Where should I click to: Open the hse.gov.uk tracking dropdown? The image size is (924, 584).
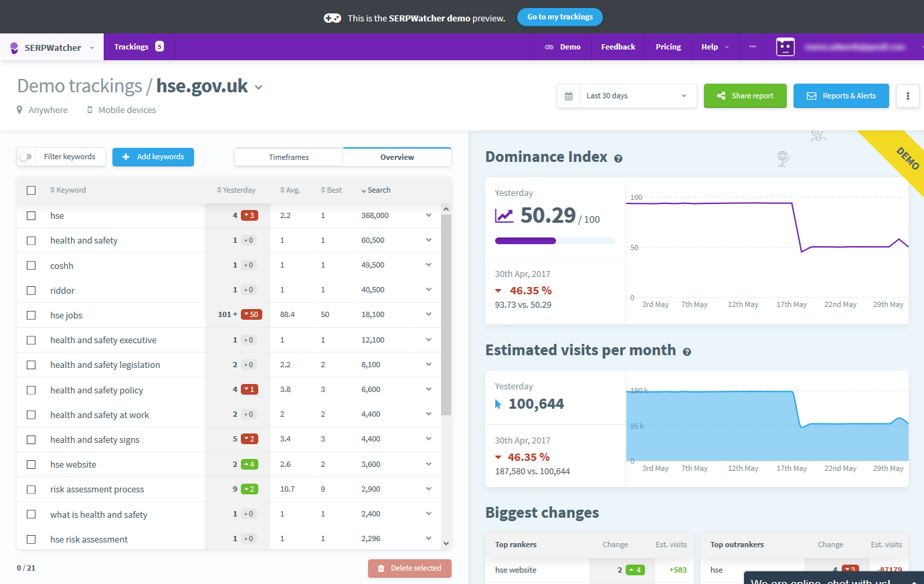point(259,88)
